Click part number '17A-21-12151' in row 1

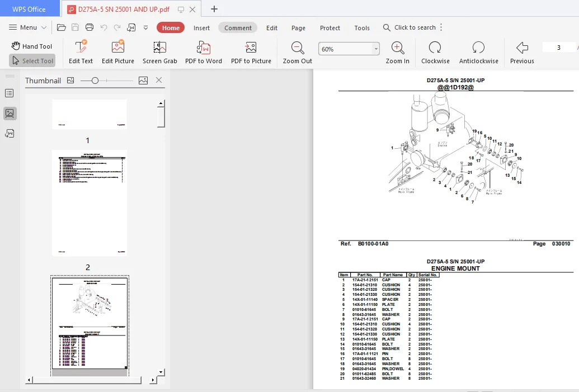[x=365, y=280]
